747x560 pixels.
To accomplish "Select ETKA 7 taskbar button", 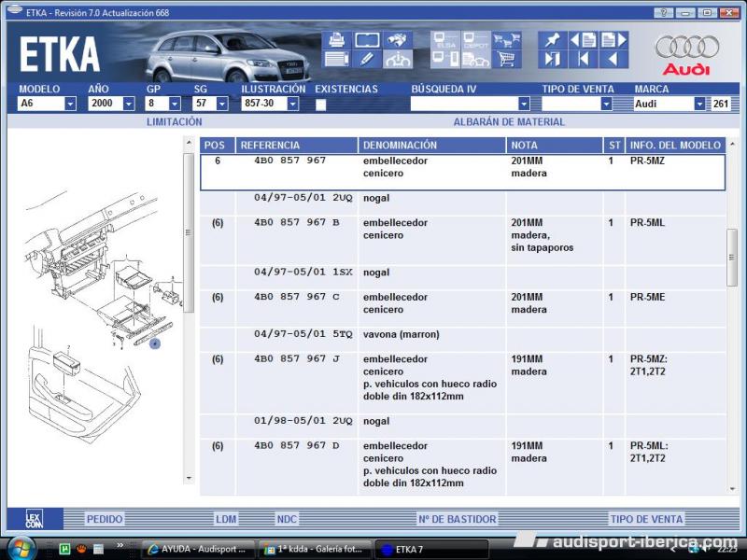I will pyautogui.click(x=432, y=549).
